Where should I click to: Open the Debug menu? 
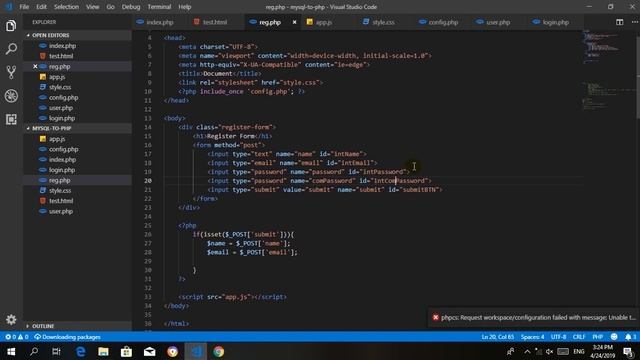[x=131, y=7]
